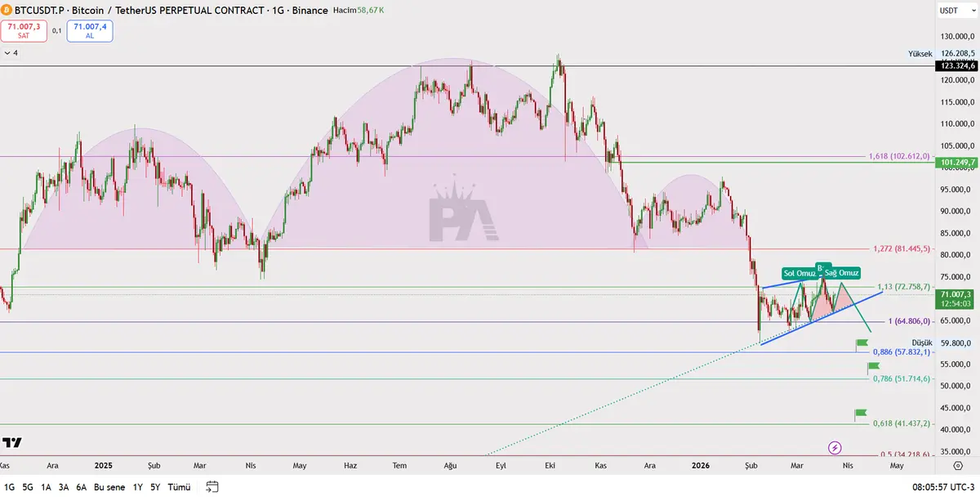980x497 pixels.
Task: Click the blue 71.007,4 AL buy button
Action: pyautogui.click(x=90, y=31)
